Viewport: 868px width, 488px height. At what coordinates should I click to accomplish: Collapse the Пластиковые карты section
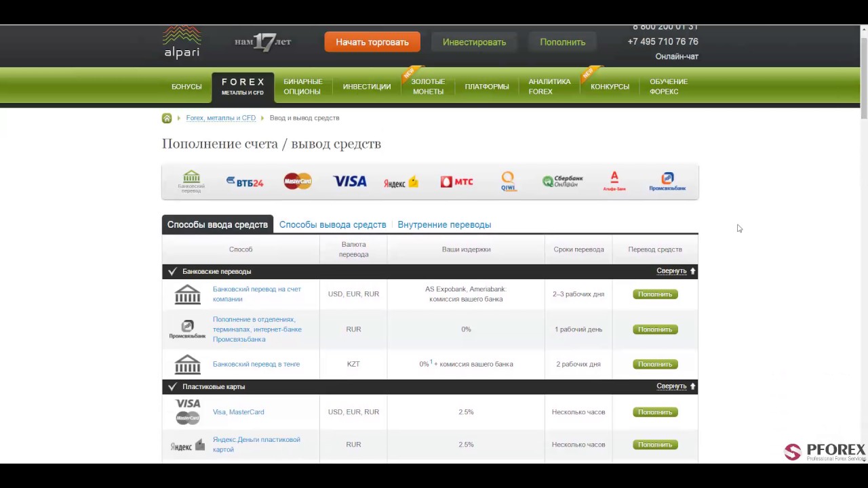[x=676, y=386]
